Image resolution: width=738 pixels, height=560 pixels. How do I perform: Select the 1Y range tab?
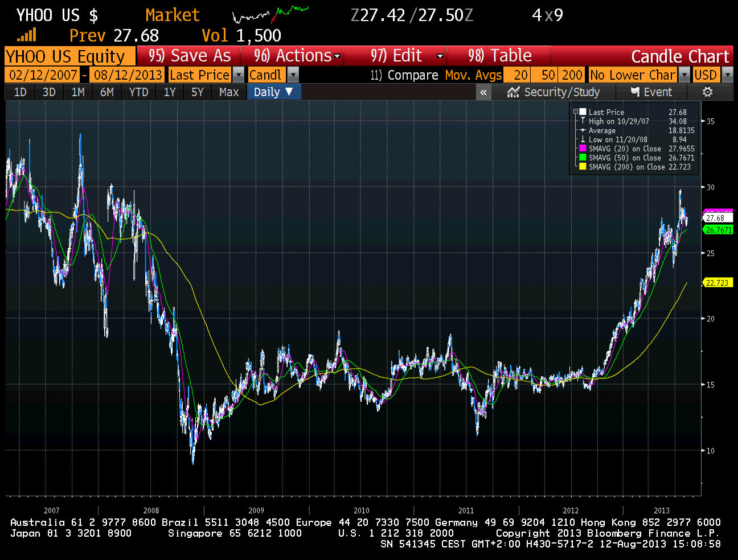point(170,92)
